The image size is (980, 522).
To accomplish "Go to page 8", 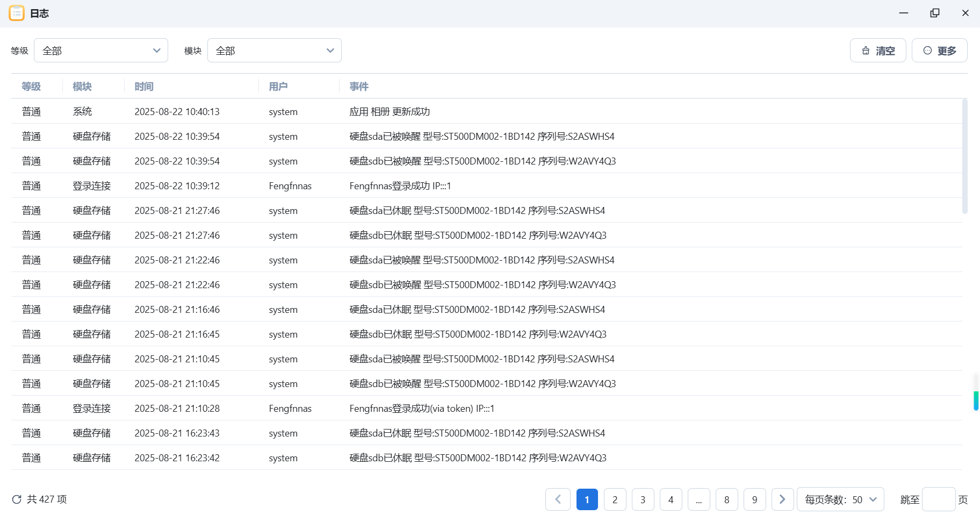I will pos(726,499).
